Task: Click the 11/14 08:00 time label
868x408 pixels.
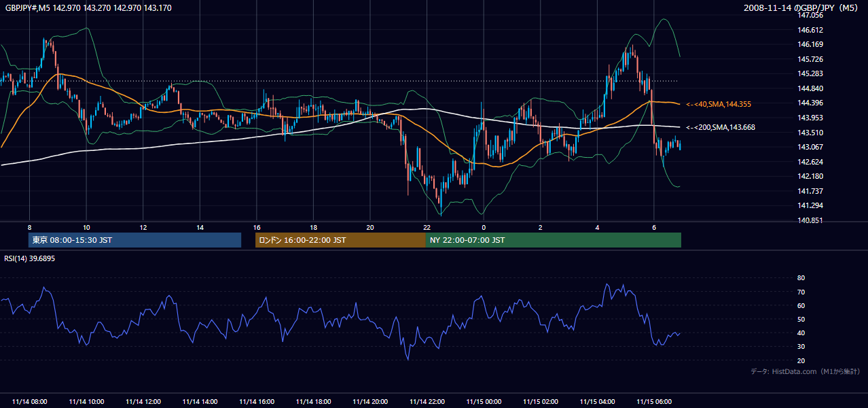Action: coord(29,402)
